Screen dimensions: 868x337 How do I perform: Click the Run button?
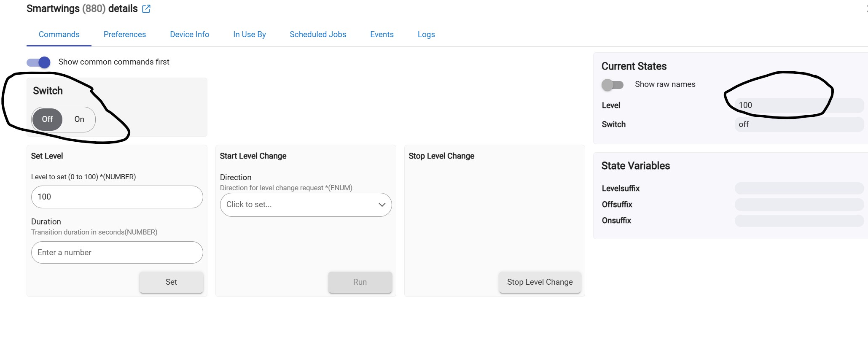click(360, 282)
